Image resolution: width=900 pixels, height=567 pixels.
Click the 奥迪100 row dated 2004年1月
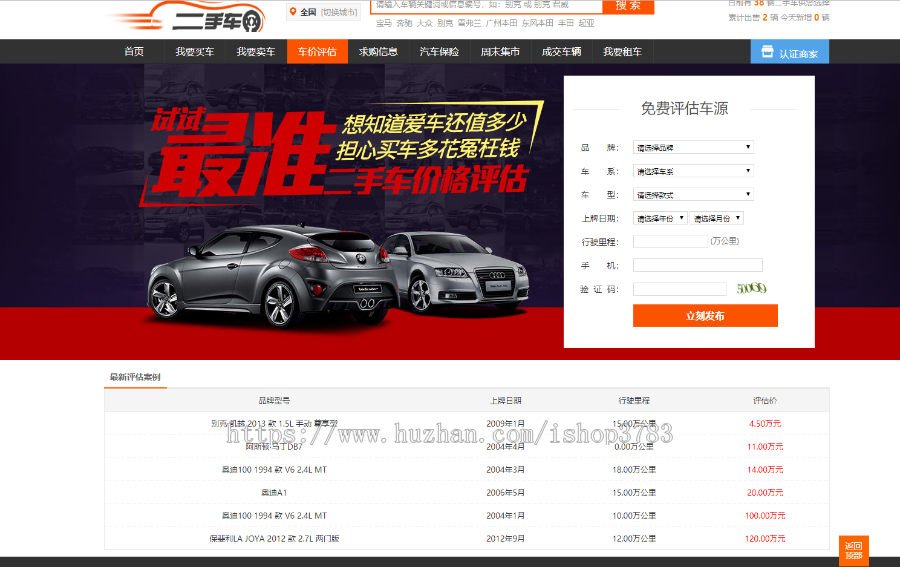click(467, 515)
